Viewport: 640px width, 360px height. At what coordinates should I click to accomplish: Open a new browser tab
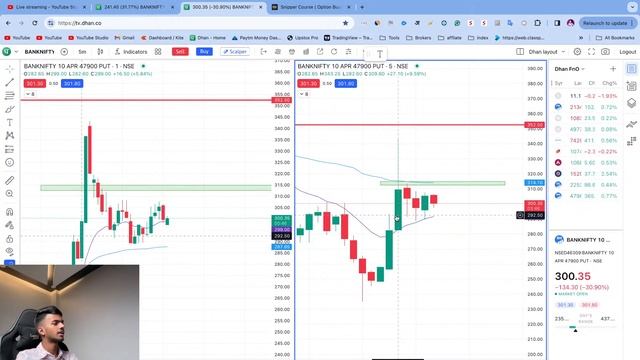tap(362, 7)
